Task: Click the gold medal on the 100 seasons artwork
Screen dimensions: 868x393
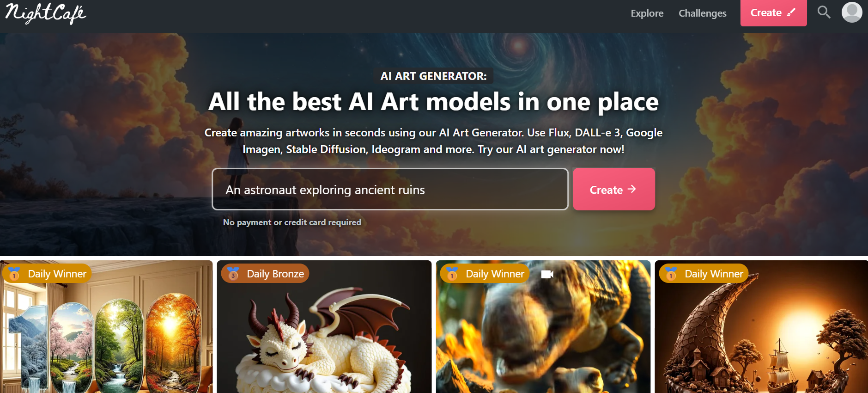Action: (x=14, y=274)
